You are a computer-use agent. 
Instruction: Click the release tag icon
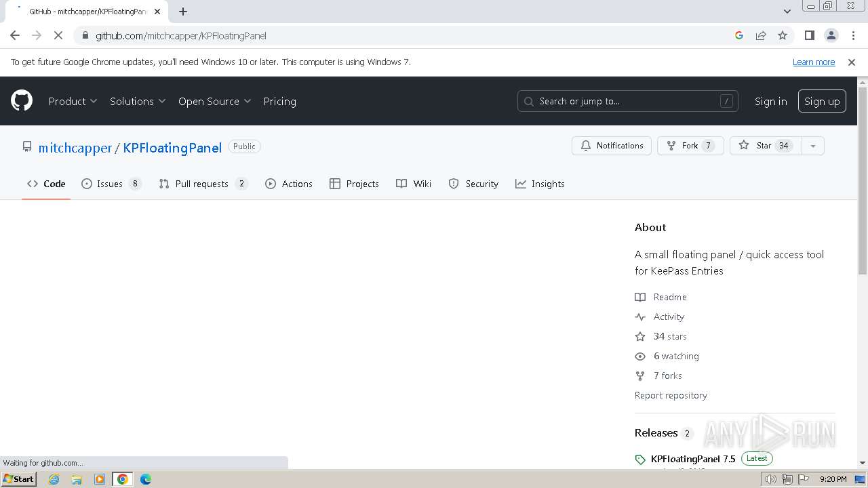tap(640, 460)
